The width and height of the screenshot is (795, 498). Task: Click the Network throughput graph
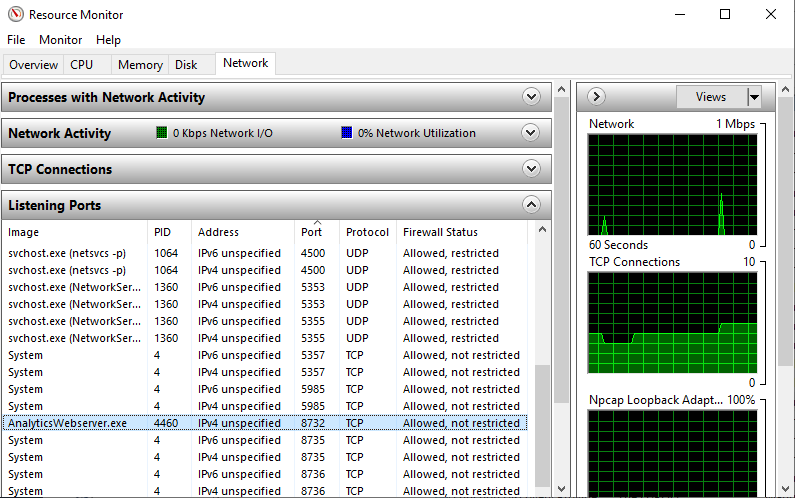coord(672,185)
